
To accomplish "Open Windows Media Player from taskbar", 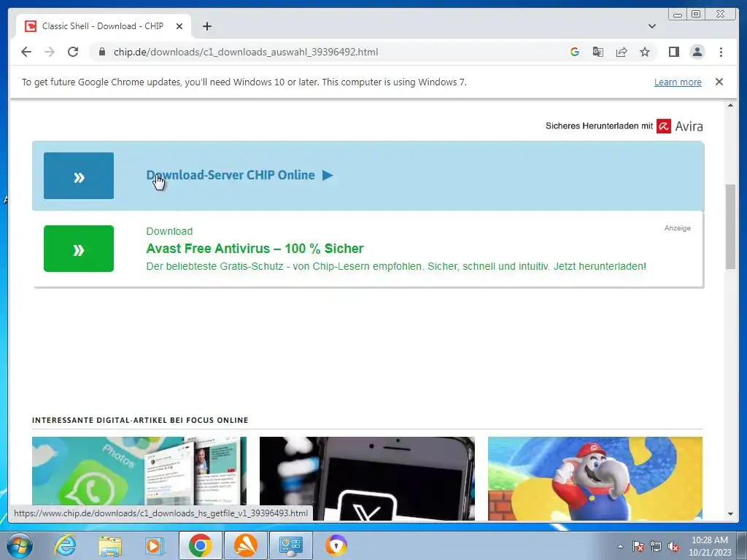I will (154, 545).
